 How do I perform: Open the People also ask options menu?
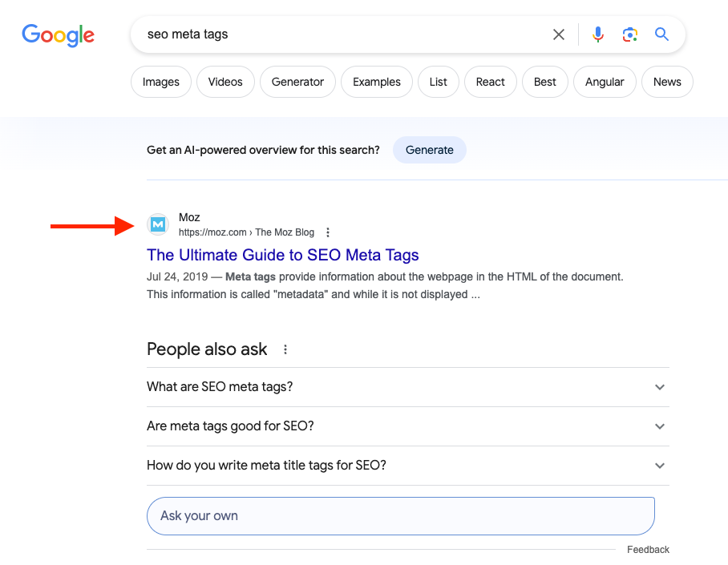click(x=285, y=349)
